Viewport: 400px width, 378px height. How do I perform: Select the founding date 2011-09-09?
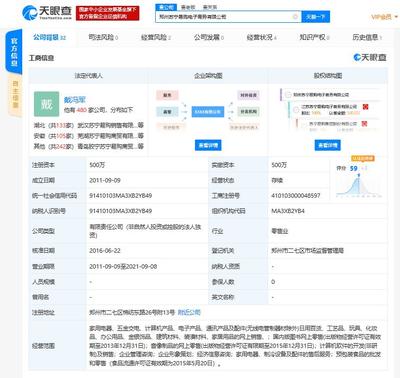105,180
